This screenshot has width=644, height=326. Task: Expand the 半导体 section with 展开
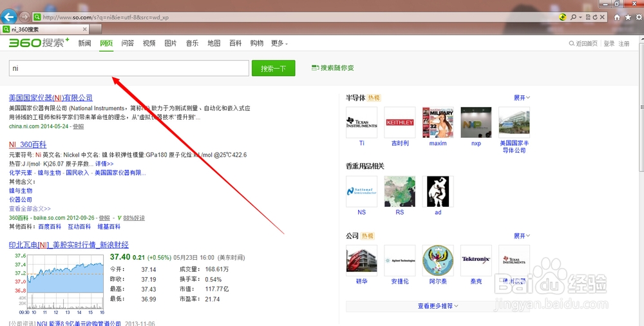coord(522,98)
